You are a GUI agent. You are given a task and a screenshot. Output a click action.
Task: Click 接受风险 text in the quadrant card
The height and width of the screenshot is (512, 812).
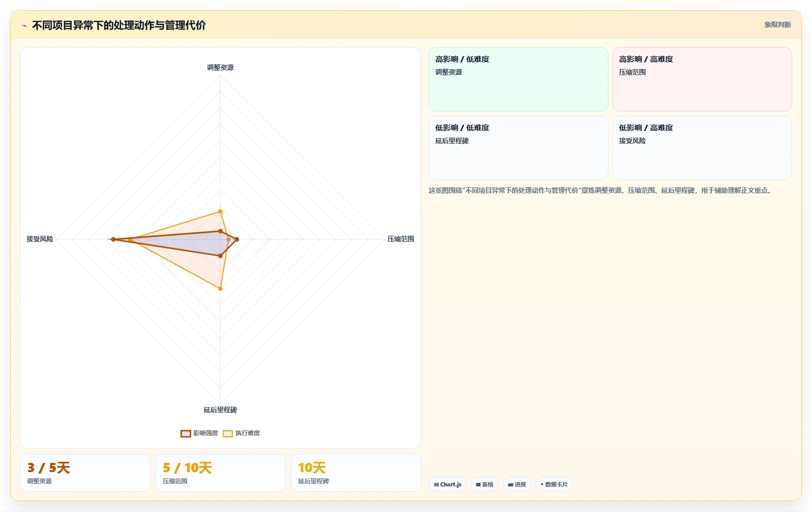[633, 141]
